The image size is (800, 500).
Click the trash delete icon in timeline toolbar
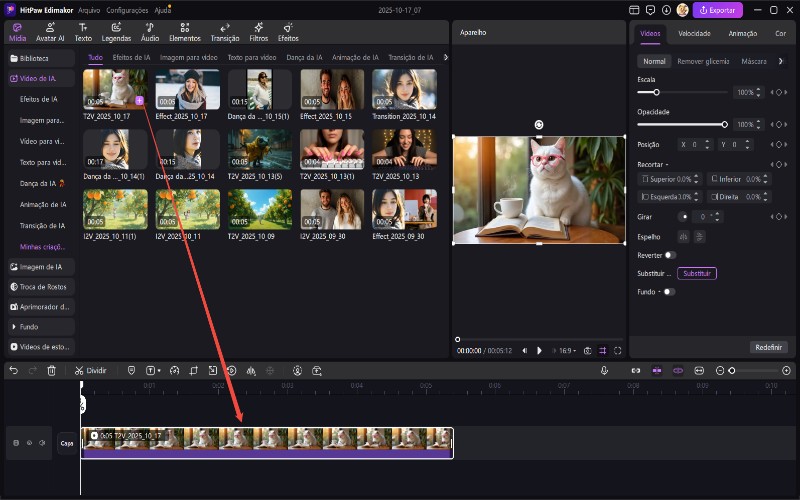click(x=51, y=370)
